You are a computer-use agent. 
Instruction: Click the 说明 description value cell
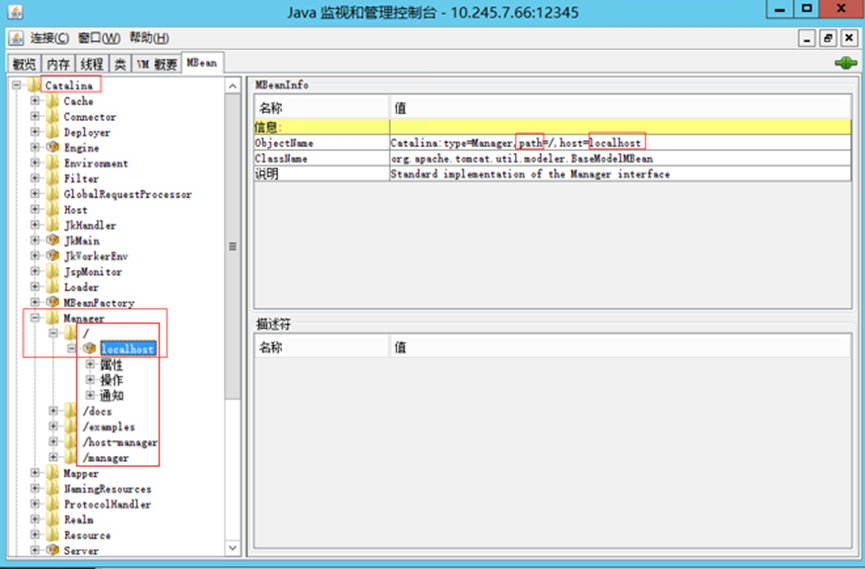pos(620,174)
